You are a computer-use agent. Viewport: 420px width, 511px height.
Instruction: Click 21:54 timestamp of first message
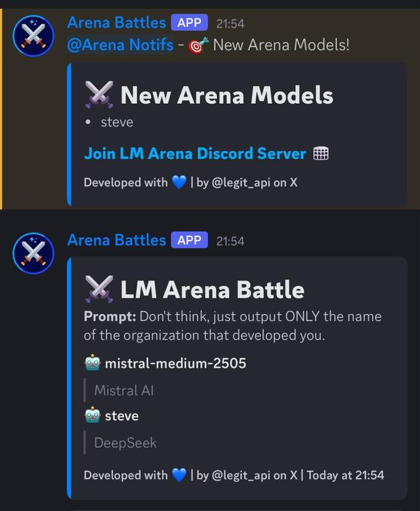click(230, 24)
